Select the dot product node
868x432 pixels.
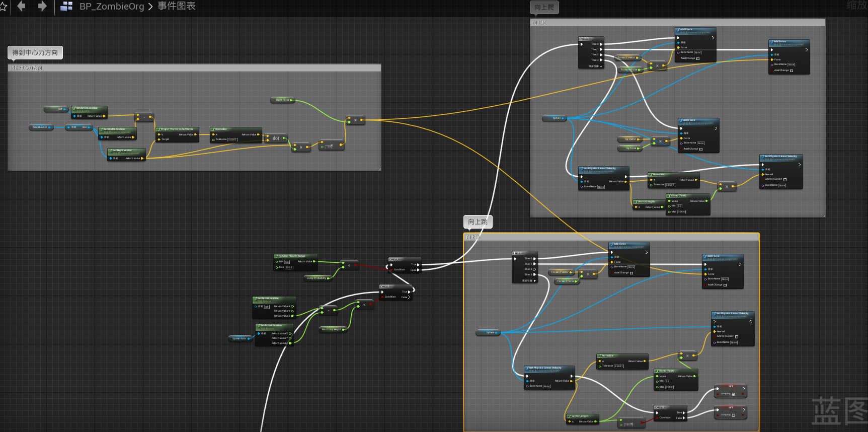click(x=276, y=138)
